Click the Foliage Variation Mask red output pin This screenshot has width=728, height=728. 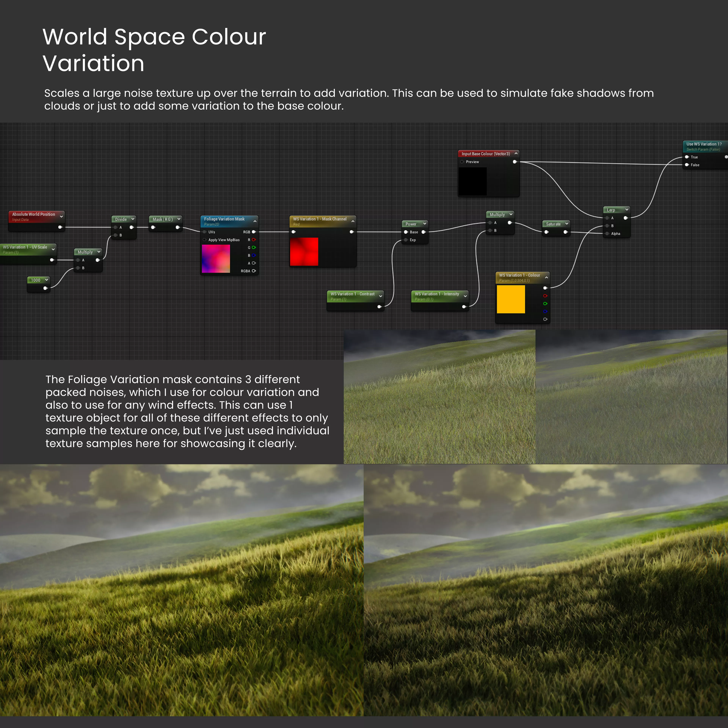pyautogui.click(x=254, y=240)
